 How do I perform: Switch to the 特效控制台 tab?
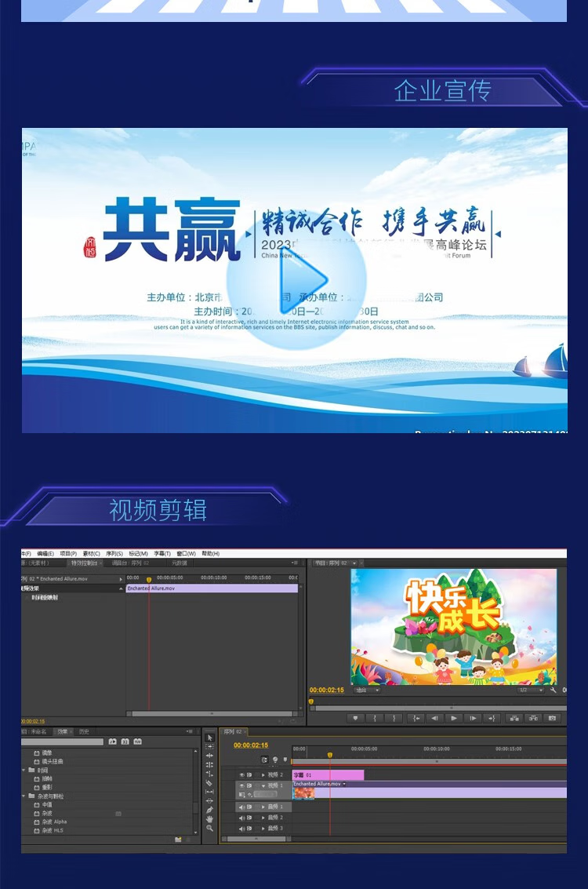(x=84, y=563)
